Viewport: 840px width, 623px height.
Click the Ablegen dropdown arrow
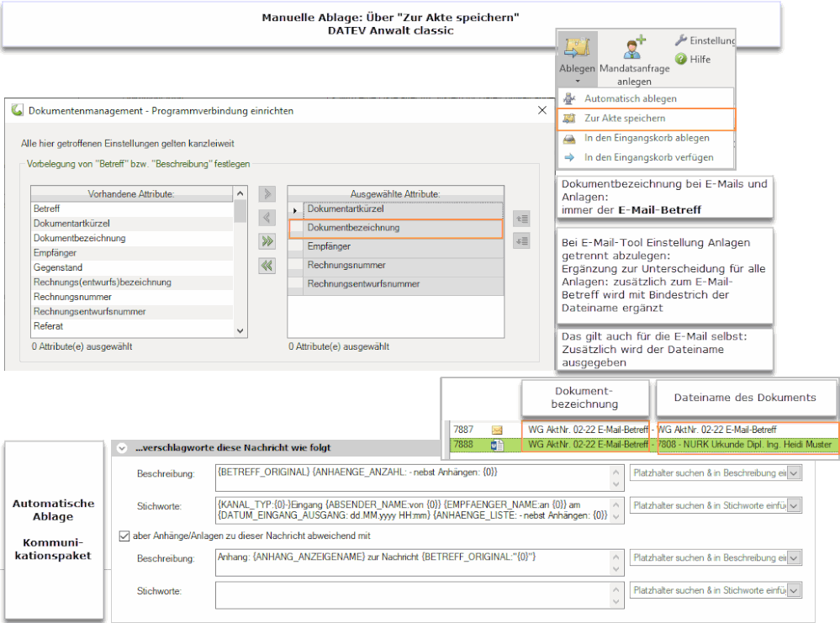[x=578, y=82]
